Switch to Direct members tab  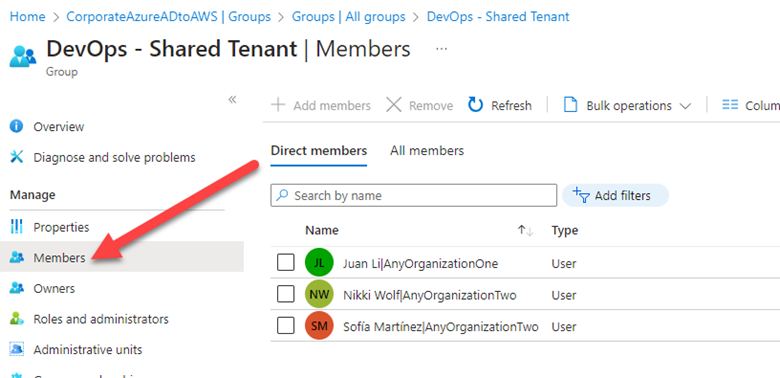click(x=319, y=151)
